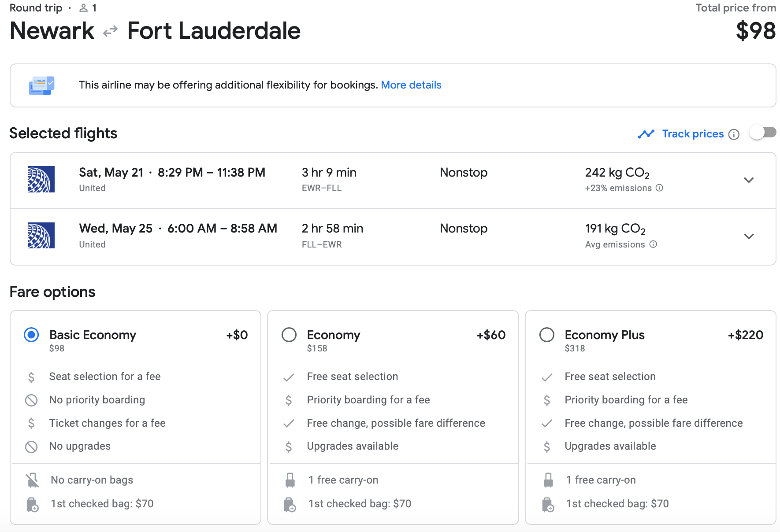780x532 pixels.
Task: Click info icon beside +23% emissions
Action: coord(659,188)
